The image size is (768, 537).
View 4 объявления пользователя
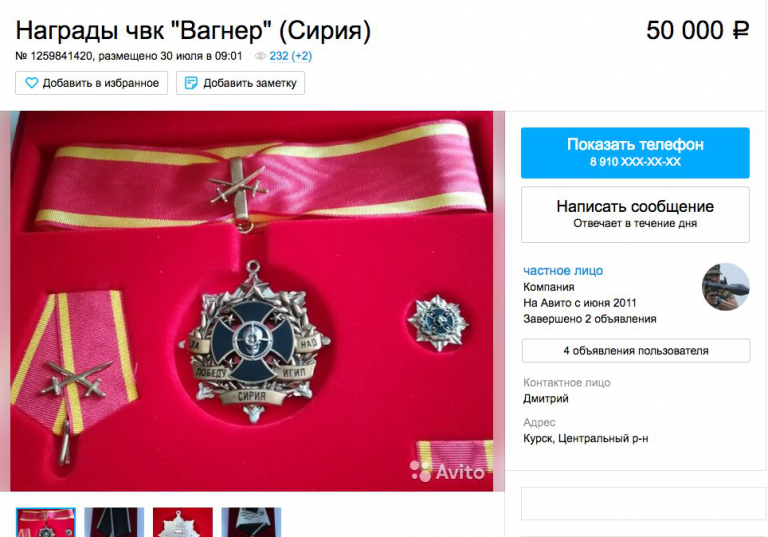636,350
